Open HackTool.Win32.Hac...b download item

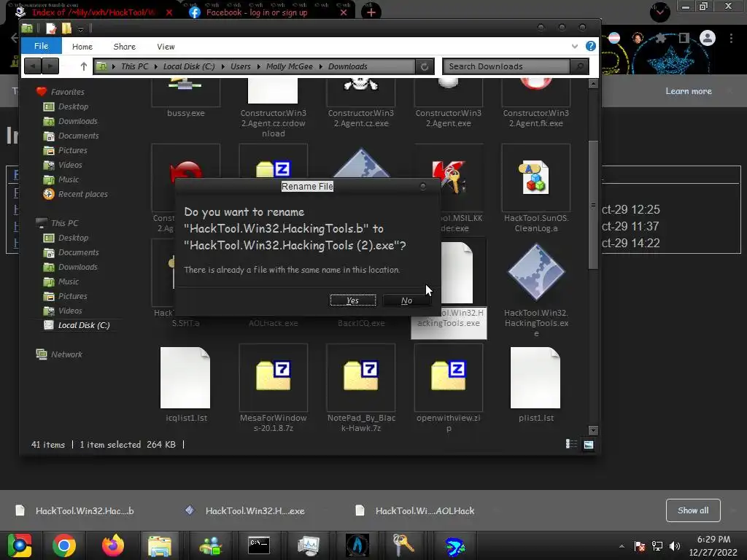(75, 510)
